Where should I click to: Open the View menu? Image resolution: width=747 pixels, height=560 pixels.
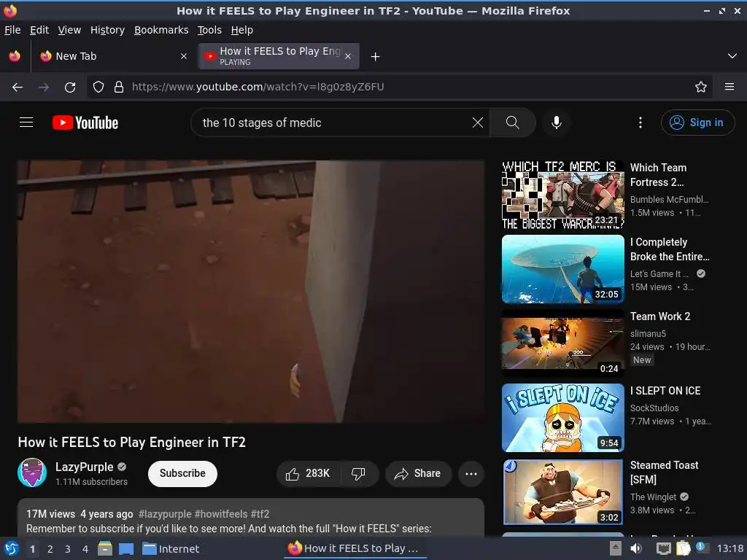[x=69, y=30]
